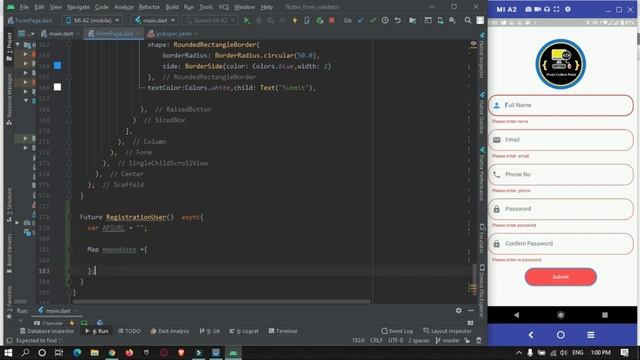Viewport: 640px width, 360px height.
Task: Collapse code fold at line 178 RegistrationUser
Action: tap(70, 217)
